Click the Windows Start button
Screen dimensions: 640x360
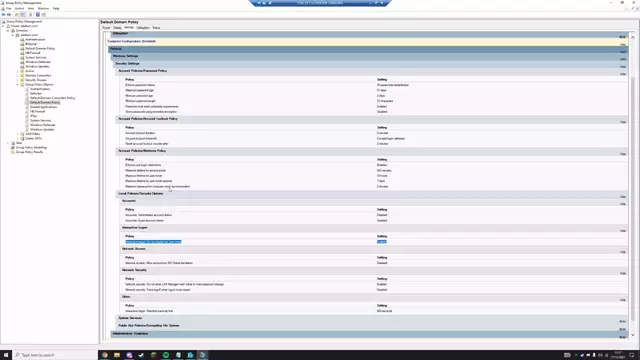[x=6, y=355]
